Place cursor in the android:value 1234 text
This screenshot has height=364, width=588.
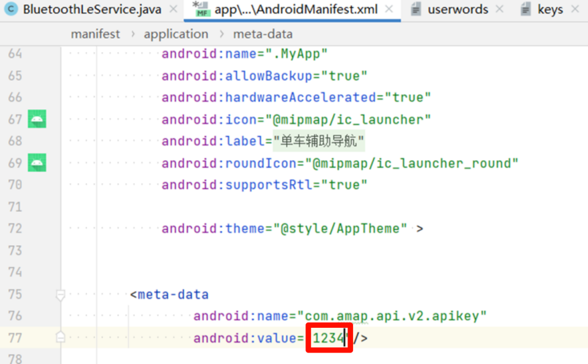coord(327,338)
